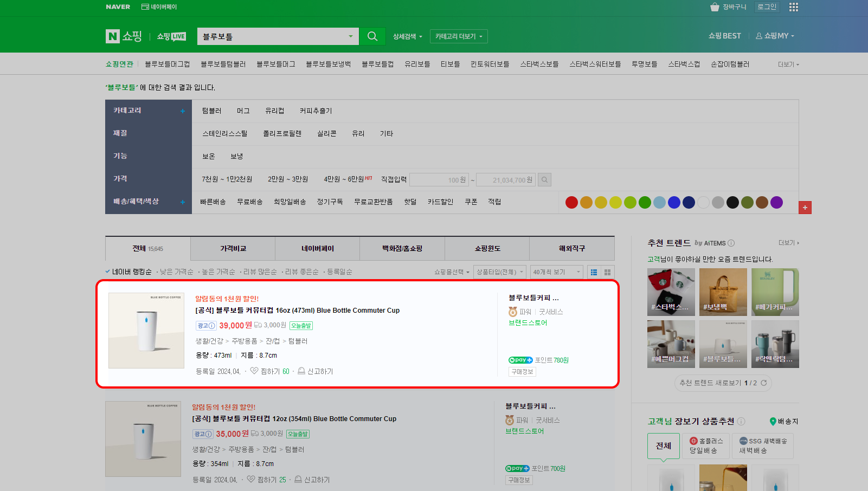Switch to 해외직구 tab
Image resolution: width=868 pixels, height=491 pixels.
[x=572, y=249]
